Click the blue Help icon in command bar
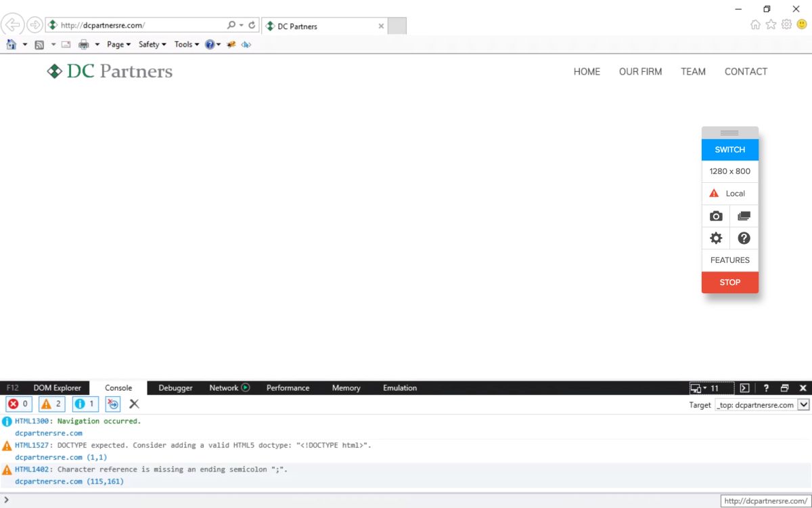Image resolution: width=812 pixels, height=508 pixels. [210, 45]
